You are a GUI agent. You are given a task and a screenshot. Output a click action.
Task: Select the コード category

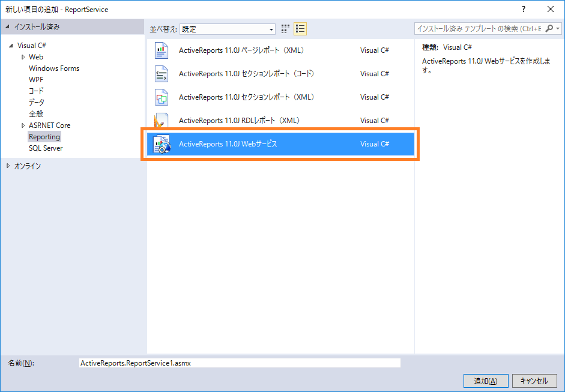click(36, 91)
